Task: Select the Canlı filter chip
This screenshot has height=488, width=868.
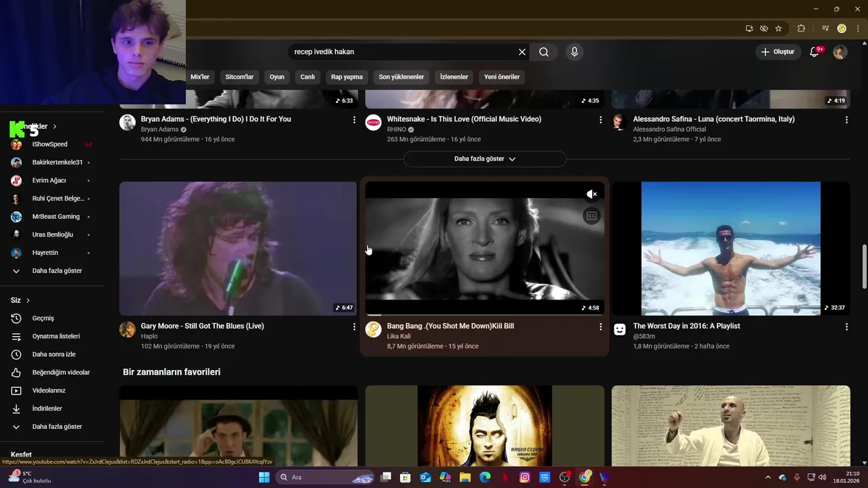Action: [x=308, y=77]
